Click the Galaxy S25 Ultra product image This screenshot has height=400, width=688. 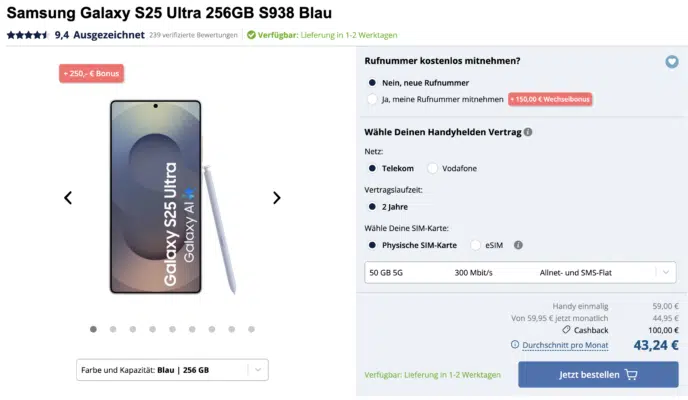[x=172, y=197]
